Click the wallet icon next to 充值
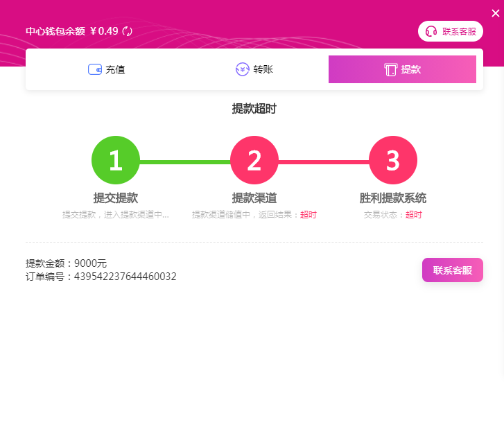This screenshot has height=445, width=504. point(95,69)
